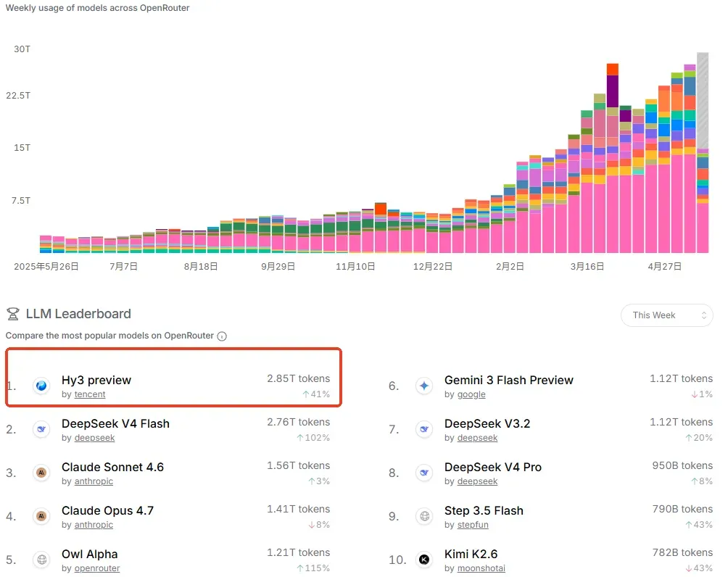Viewport: 728px width, 577px height.
Task: Open the deepseek link under DeepSeek V3.2
Action: (x=477, y=438)
